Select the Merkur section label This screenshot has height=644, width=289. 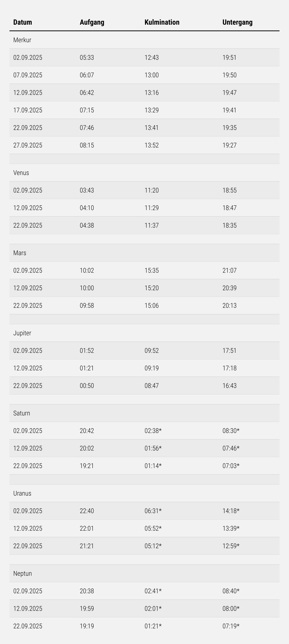(x=22, y=40)
